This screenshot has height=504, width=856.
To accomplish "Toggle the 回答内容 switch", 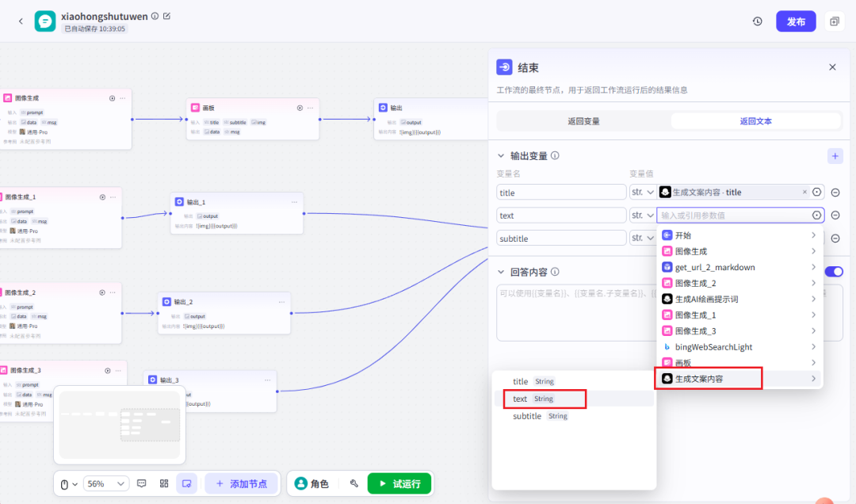I will (834, 271).
